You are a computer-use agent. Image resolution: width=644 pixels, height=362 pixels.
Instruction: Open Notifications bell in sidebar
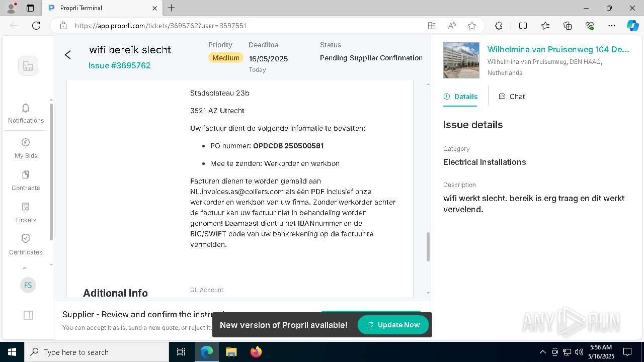click(26, 113)
